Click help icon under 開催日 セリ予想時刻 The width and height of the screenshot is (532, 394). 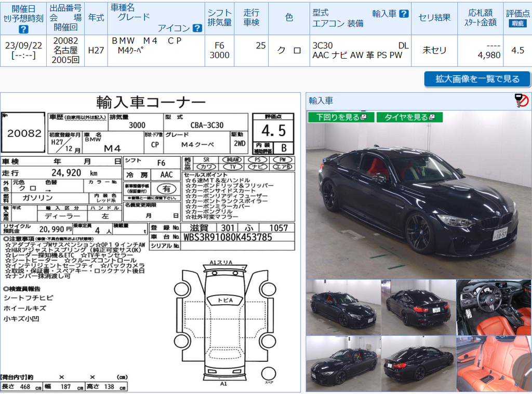click(x=23, y=29)
